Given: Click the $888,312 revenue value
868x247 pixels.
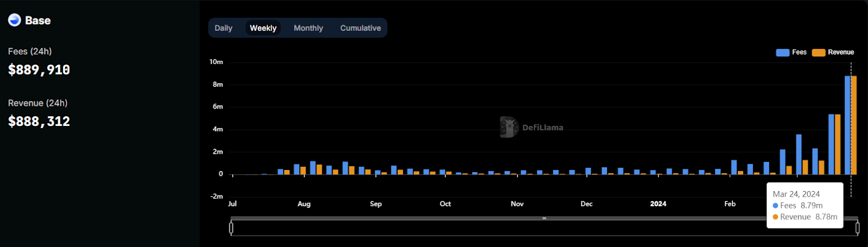Looking at the screenshot, I should (39, 121).
